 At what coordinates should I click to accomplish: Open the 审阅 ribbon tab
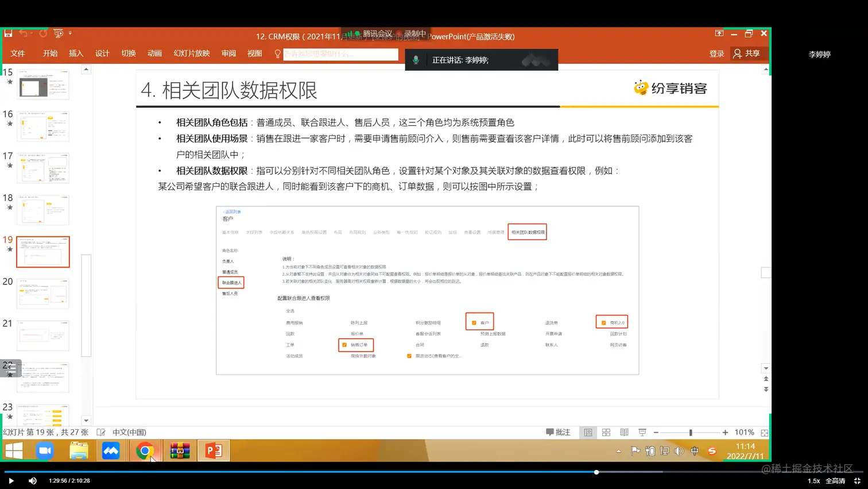click(228, 53)
